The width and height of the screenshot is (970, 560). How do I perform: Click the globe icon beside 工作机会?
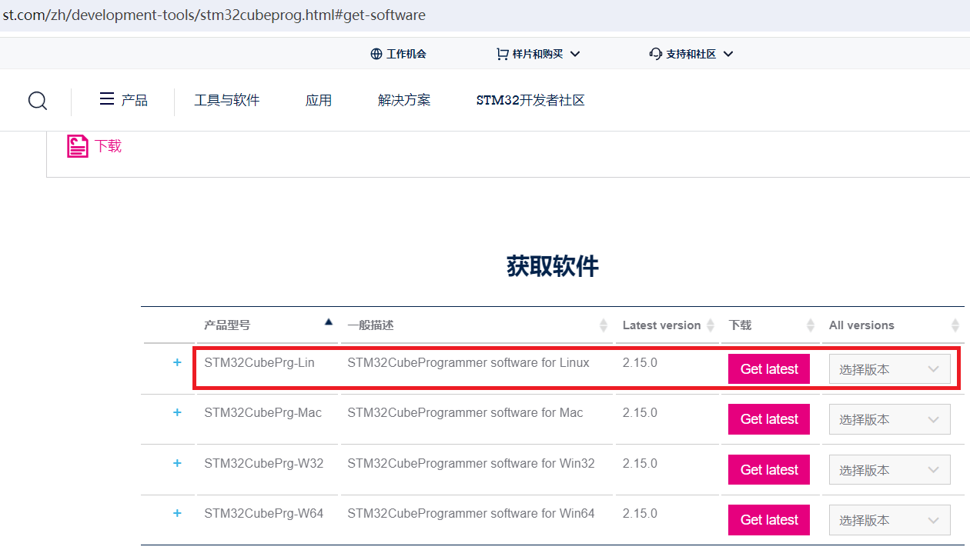coord(376,54)
